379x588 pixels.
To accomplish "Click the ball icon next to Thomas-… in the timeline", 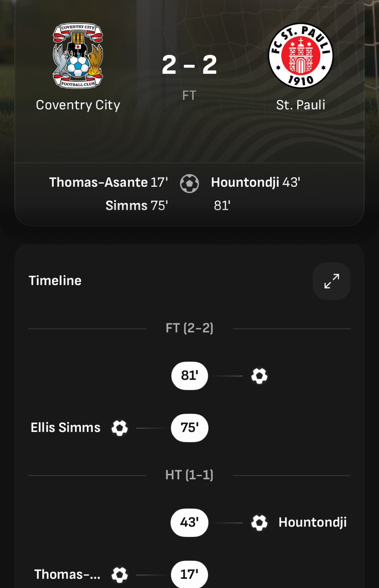I will click(119, 575).
